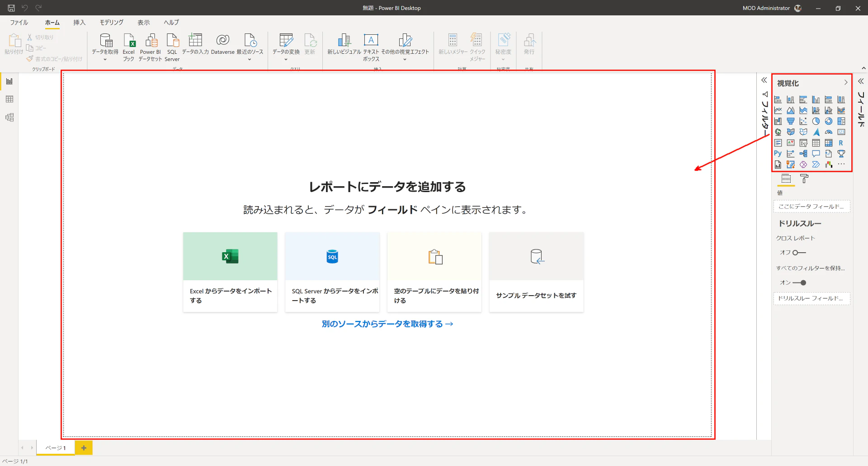Choose 空のテーブルにデータを貼り付ける card
This screenshot has width=868, height=466.
pyautogui.click(x=434, y=272)
